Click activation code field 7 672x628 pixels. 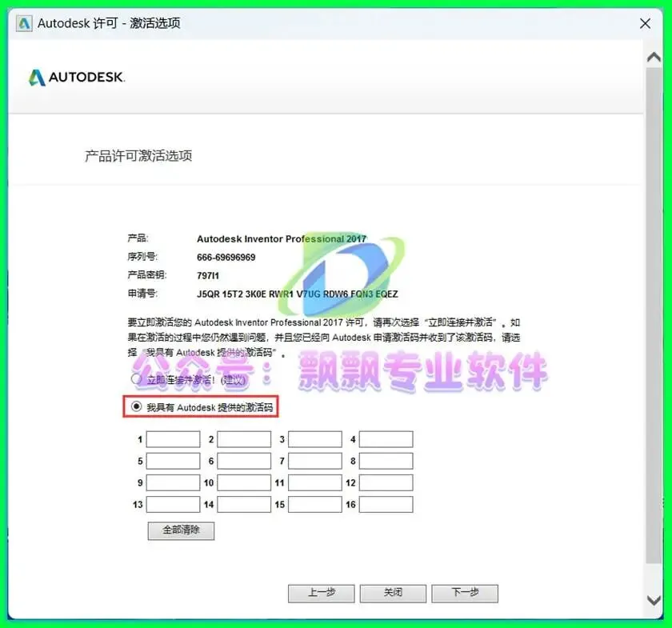[x=315, y=461]
